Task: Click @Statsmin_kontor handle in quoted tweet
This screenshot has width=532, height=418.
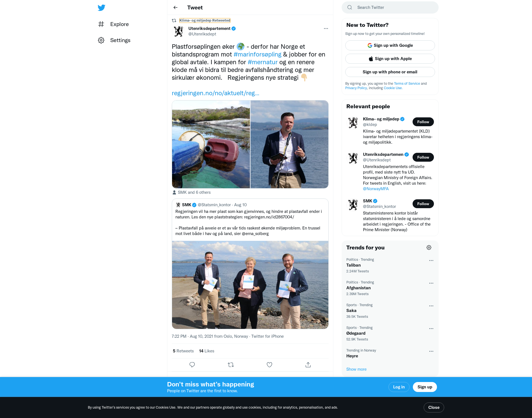Action: (x=214, y=205)
